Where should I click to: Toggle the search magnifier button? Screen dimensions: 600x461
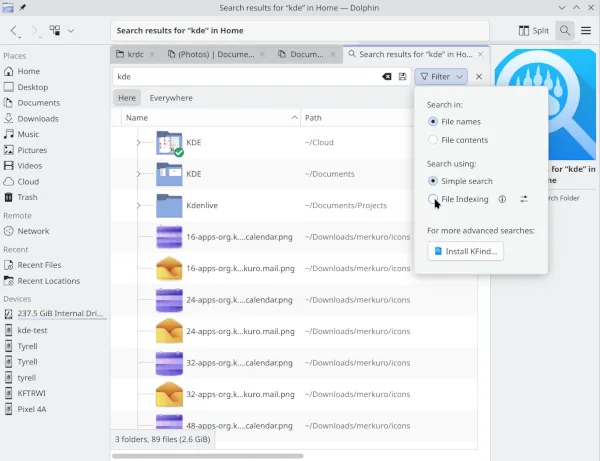point(565,31)
